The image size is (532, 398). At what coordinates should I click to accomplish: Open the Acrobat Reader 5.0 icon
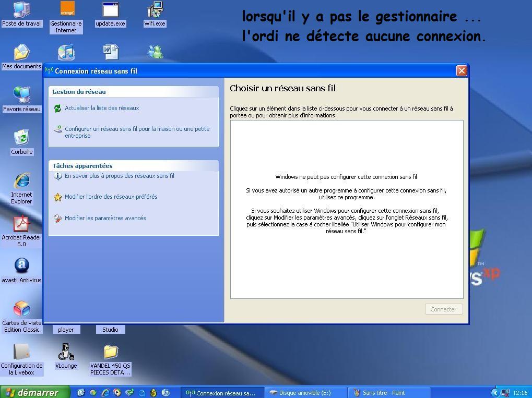coord(21,224)
